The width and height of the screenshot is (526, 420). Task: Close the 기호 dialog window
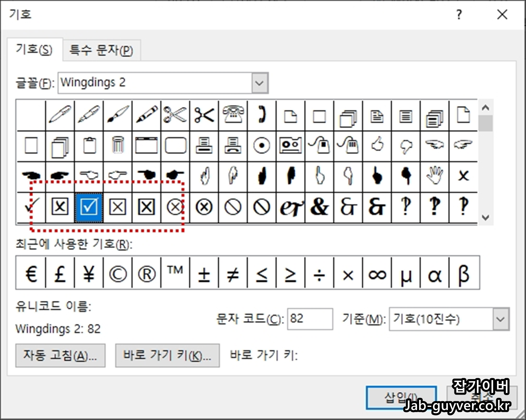click(502, 14)
